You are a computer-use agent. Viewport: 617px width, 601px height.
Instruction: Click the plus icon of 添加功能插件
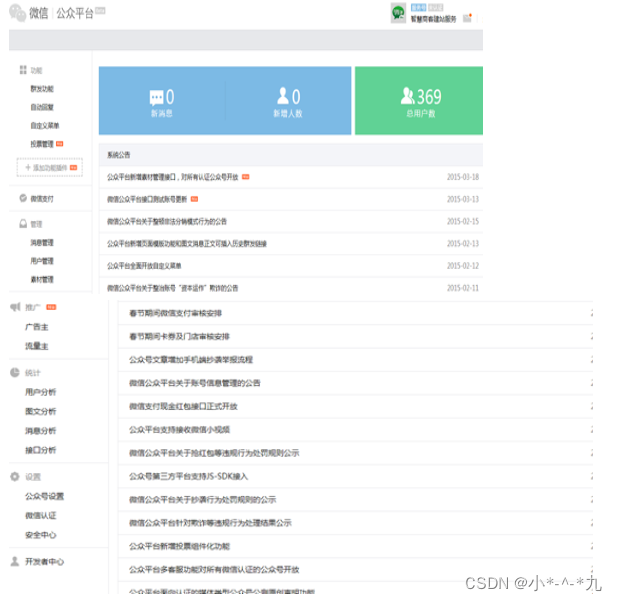tap(28, 167)
